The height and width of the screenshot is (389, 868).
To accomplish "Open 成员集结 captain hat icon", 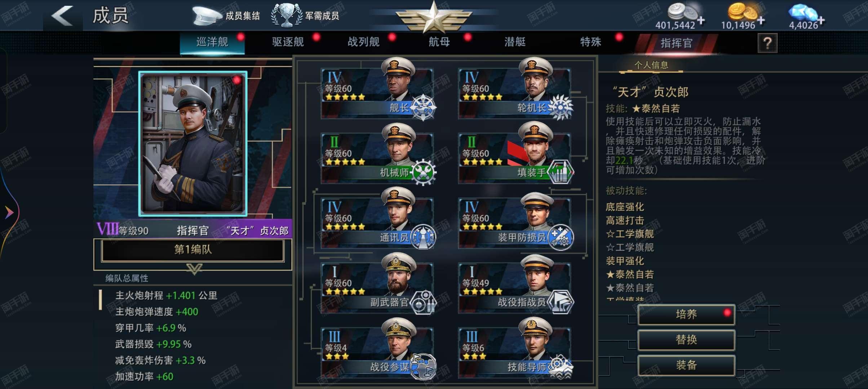I will 207,15.
